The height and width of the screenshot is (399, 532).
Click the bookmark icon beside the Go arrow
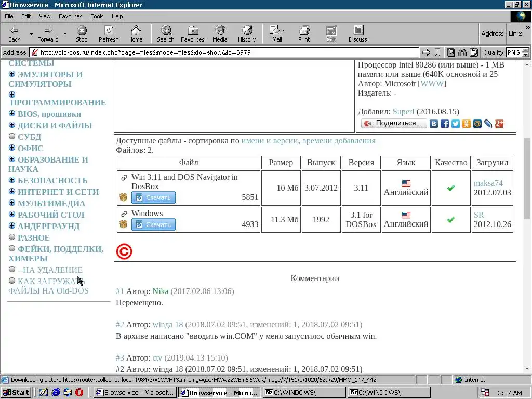click(x=437, y=52)
